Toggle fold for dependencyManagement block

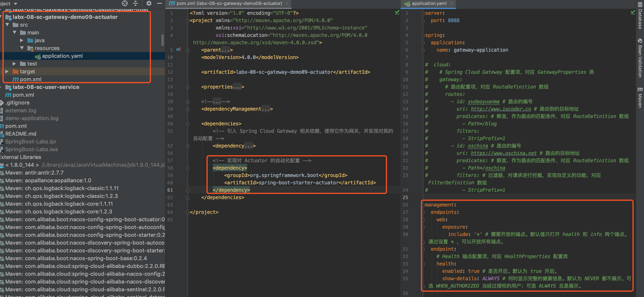pyautogui.click(x=188, y=109)
